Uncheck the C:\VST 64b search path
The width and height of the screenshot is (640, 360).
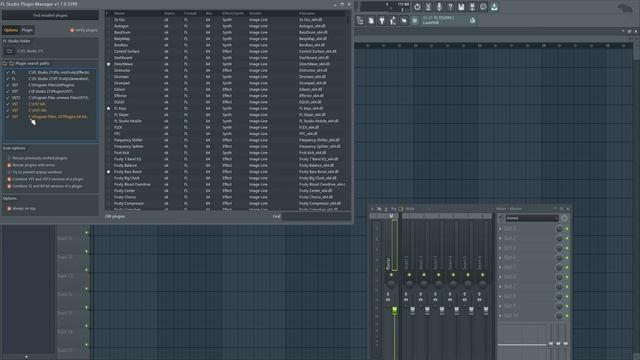coord(8,104)
